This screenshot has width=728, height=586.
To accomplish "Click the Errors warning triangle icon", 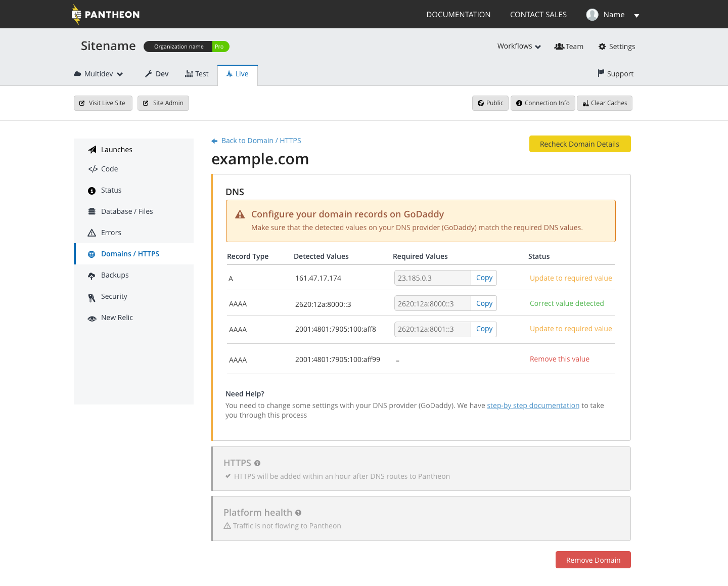I will pos(92,233).
